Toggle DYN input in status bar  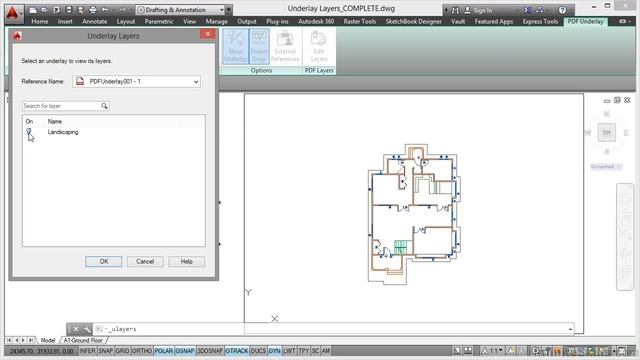[x=275, y=351]
